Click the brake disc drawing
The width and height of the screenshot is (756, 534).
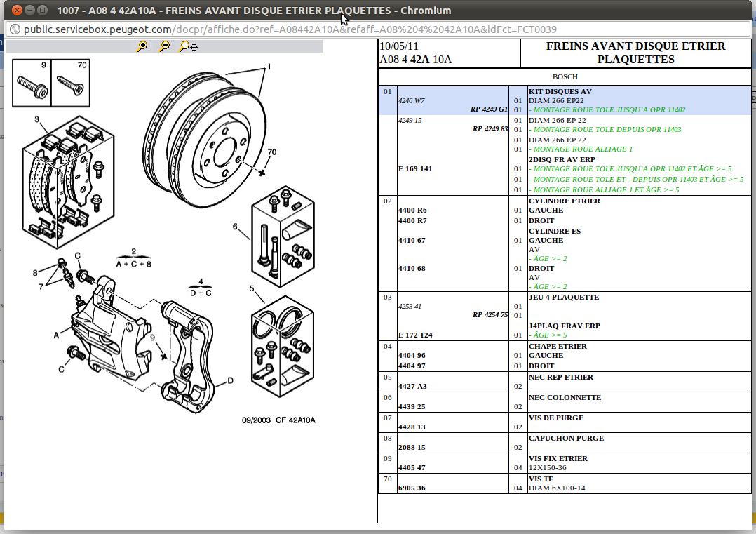(205, 140)
